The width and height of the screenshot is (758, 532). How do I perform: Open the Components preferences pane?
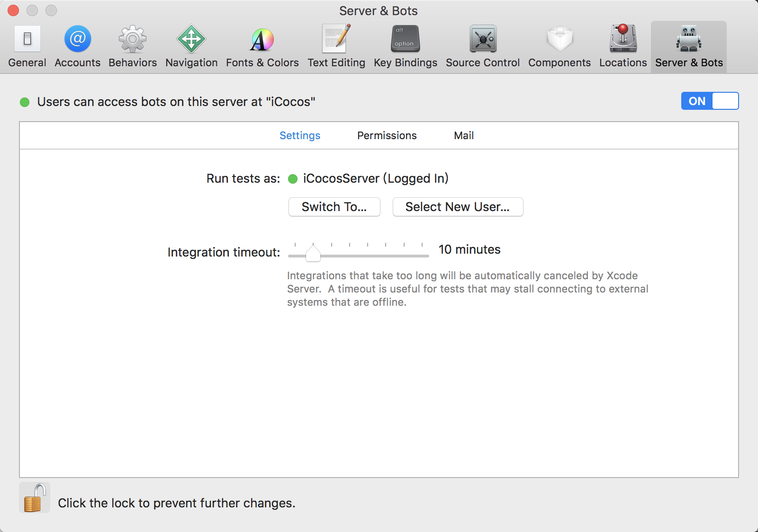pos(559,47)
